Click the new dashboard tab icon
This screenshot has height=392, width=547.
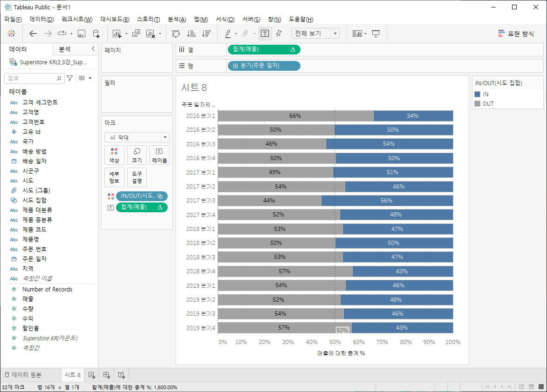tap(107, 375)
